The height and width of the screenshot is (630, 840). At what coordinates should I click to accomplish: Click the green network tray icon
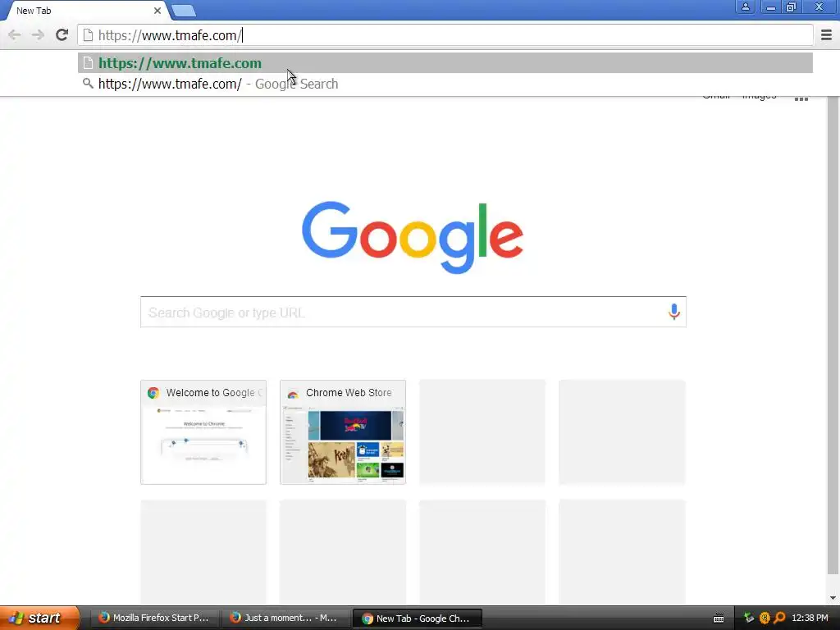[749, 619]
